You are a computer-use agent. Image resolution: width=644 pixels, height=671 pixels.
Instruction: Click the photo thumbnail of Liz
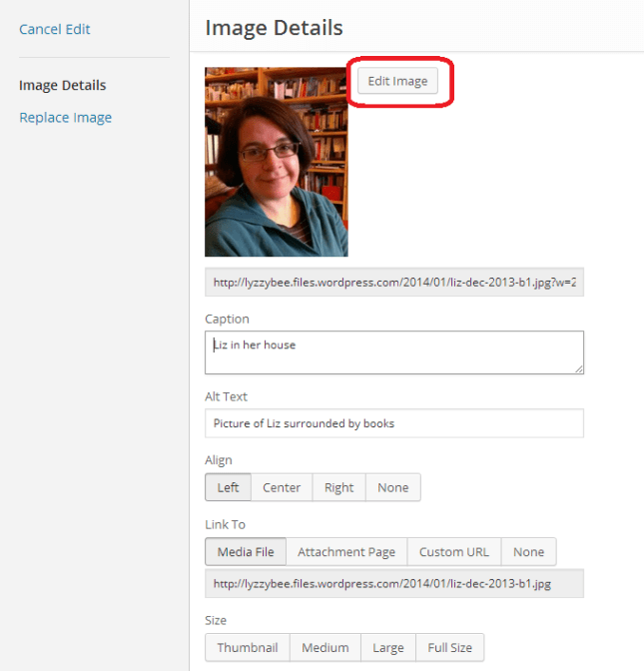click(277, 162)
